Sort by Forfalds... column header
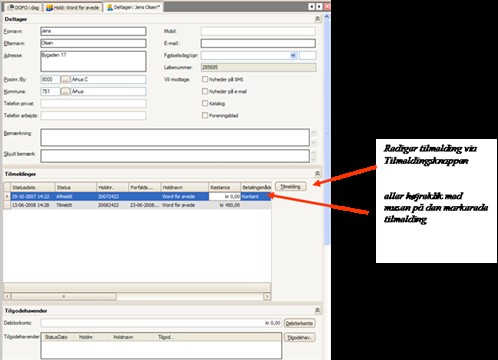Image resolution: width=498 pixels, height=360 pixels. coord(145,187)
